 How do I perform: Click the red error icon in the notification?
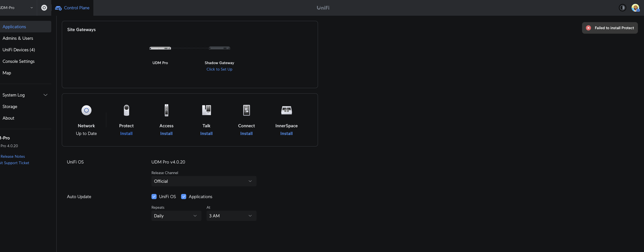click(588, 28)
